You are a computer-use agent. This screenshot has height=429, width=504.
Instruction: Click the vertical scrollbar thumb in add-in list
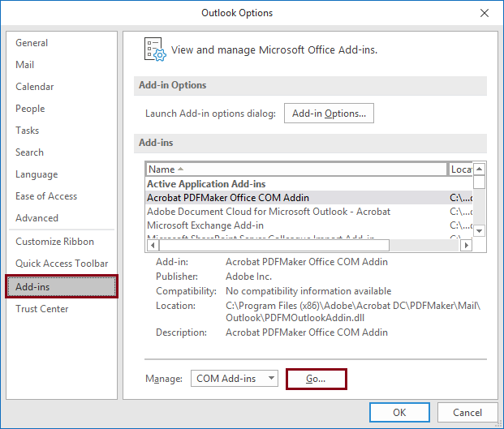480,182
